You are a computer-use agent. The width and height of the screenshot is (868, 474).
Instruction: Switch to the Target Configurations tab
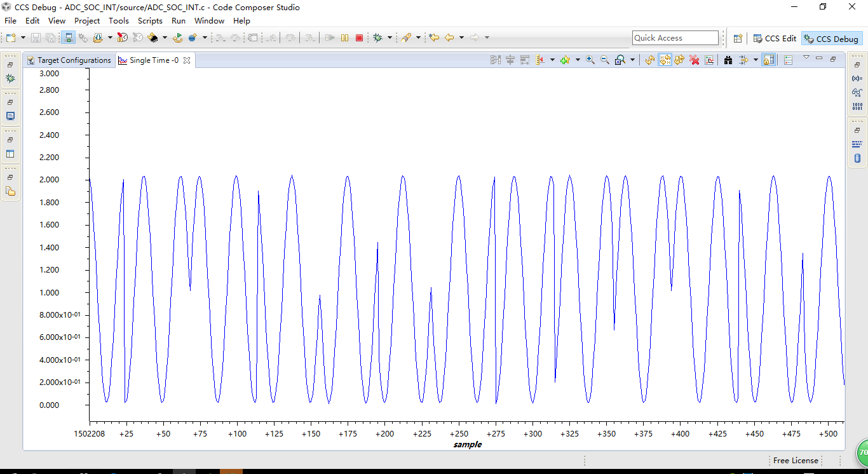(69, 60)
